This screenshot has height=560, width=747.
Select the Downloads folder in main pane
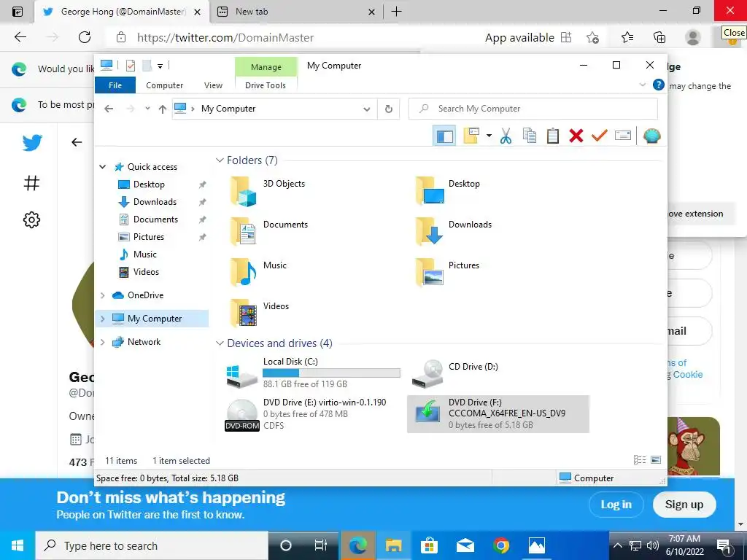(x=453, y=231)
